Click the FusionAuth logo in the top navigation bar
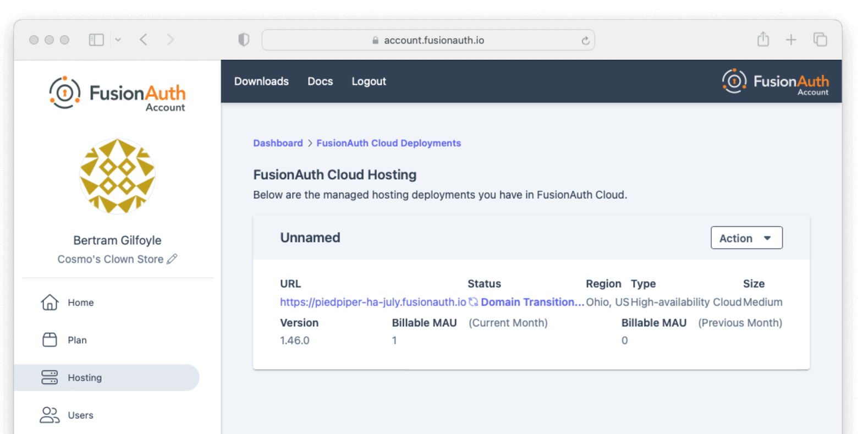The width and height of the screenshot is (868, 434). point(776,82)
